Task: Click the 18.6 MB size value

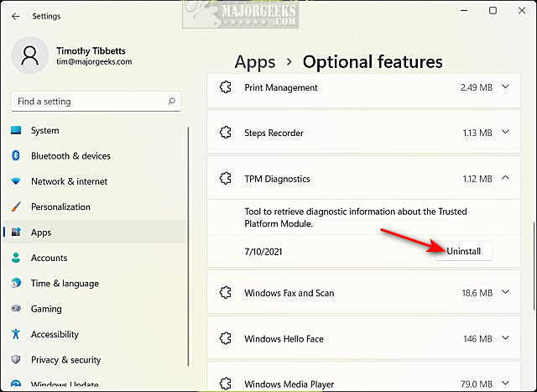Action: tap(477, 293)
